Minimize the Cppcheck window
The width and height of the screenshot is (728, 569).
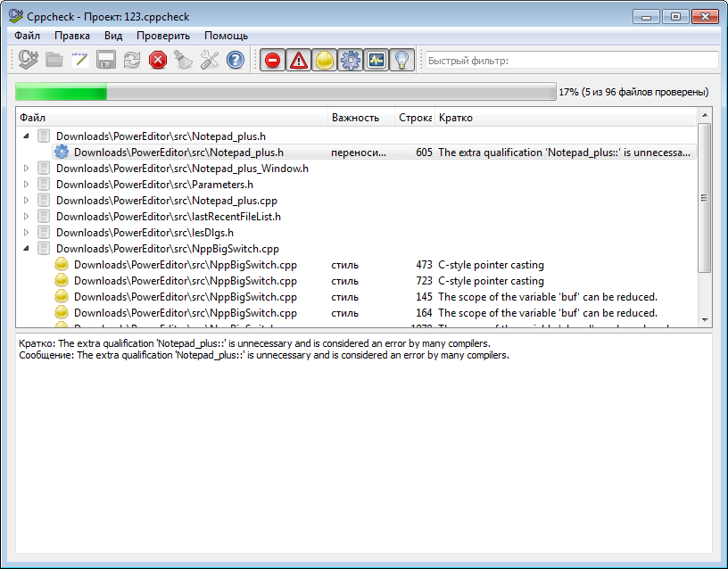point(646,17)
